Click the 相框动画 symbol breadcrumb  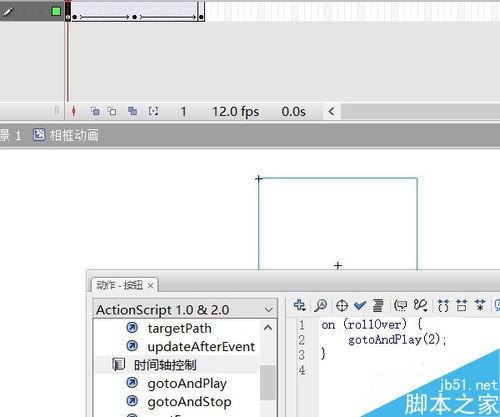coord(74,136)
